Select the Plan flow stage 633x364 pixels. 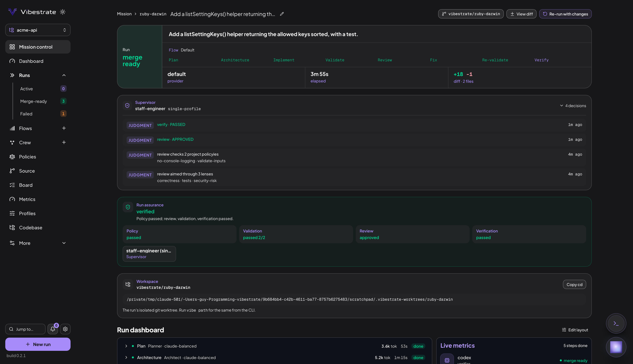coord(173,60)
